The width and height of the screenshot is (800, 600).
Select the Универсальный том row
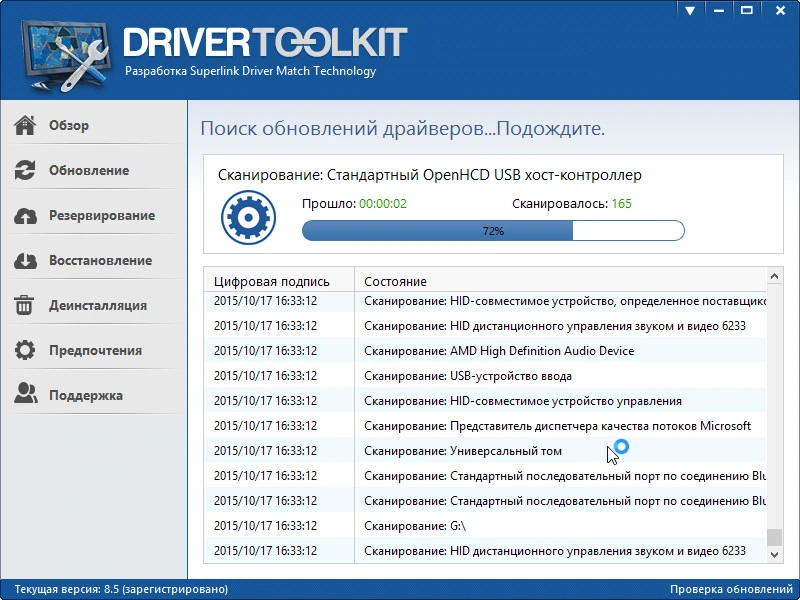[x=485, y=451]
